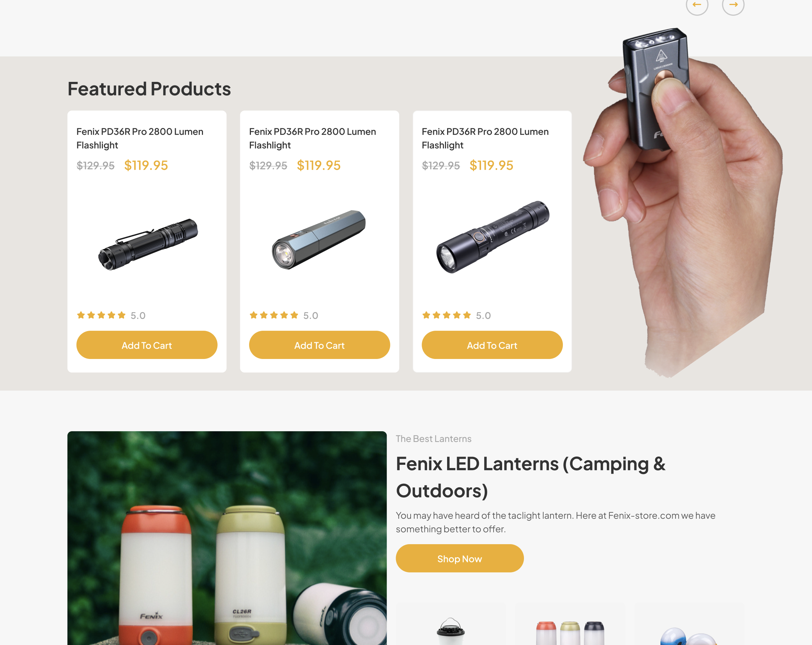Select the three colored lanterns thumbnail
The image size is (812, 645).
(x=570, y=624)
